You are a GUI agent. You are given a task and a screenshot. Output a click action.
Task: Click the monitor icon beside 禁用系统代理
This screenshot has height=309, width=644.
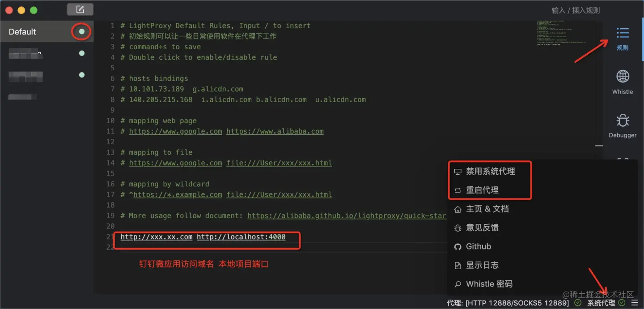pyautogui.click(x=458, y=172)
